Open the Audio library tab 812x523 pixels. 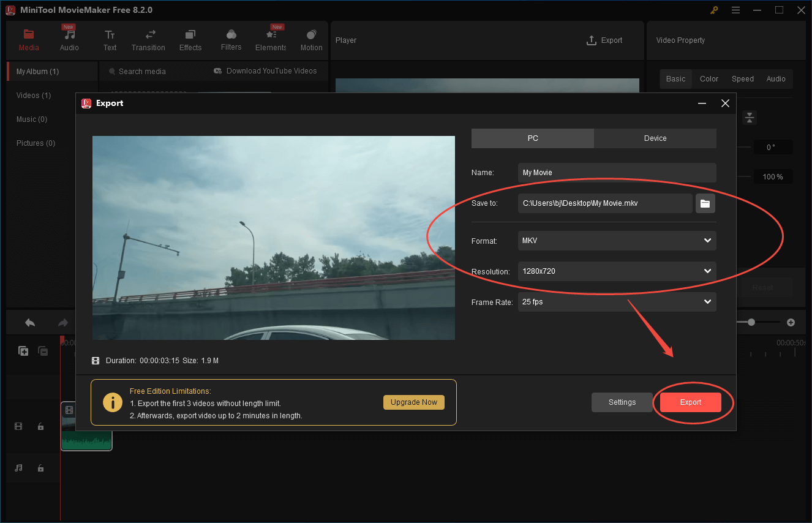pos(69,40)
